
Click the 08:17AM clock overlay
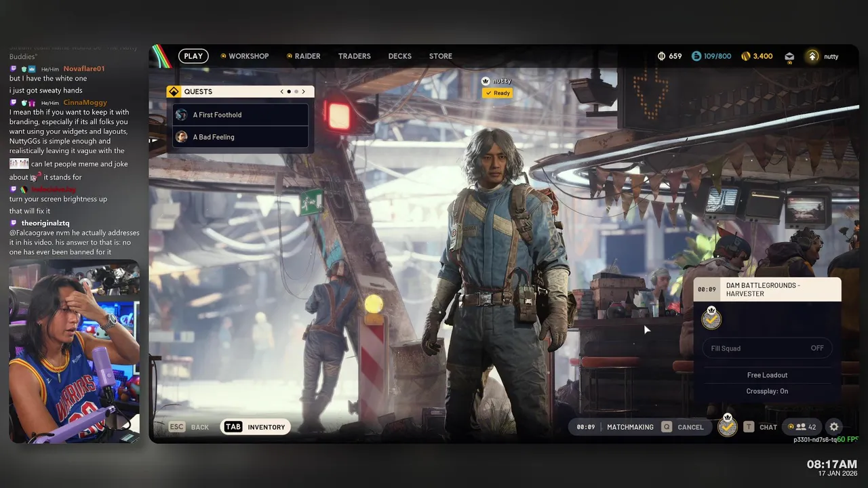(831, 464)
